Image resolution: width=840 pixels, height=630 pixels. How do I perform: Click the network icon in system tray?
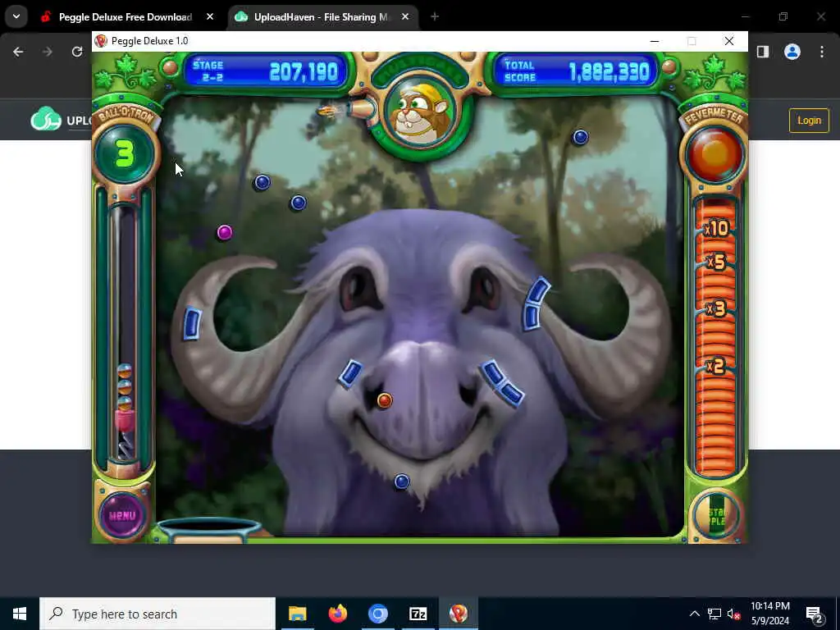point(714,614)
